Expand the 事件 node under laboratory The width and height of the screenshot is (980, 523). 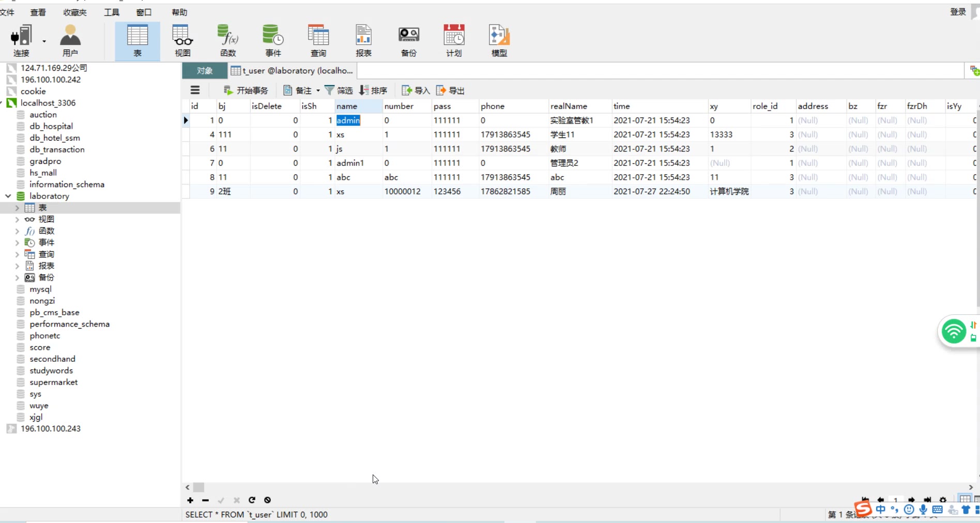coord(17,242)
